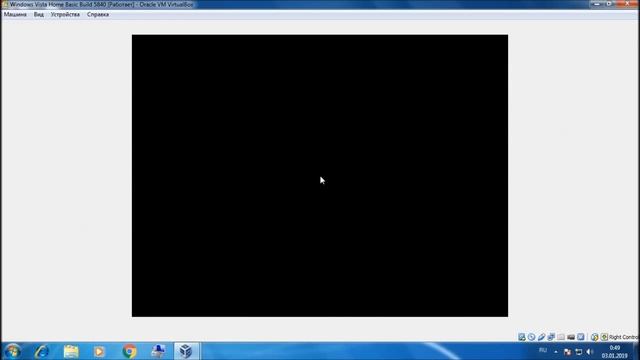Click the Show desktop strip

point(637,351)
